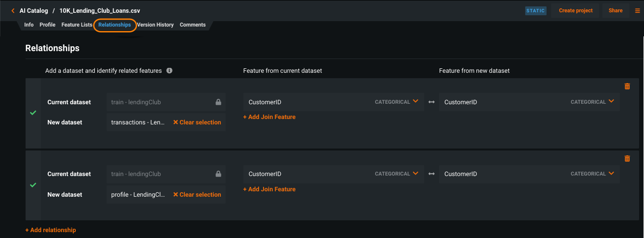This screenshot has width=644, height=238.
Task: Go to the Feature Lists tab
Action: click(77, 25)
